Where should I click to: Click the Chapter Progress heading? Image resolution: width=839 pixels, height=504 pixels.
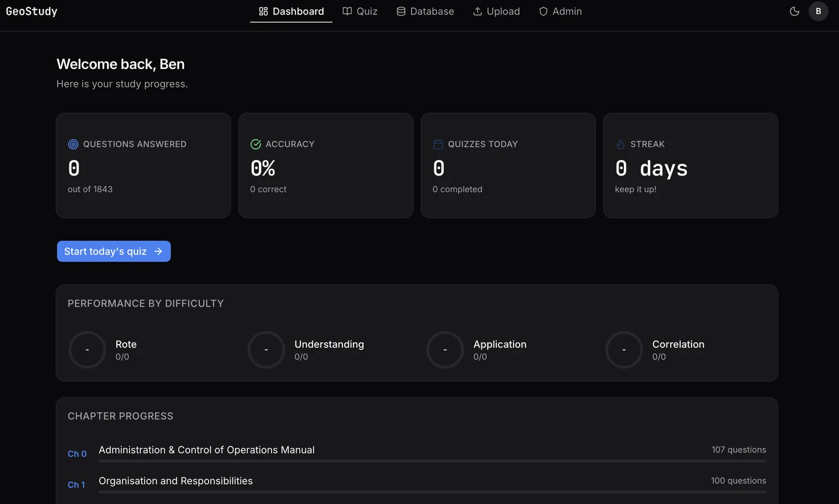[x=120, y=417]
